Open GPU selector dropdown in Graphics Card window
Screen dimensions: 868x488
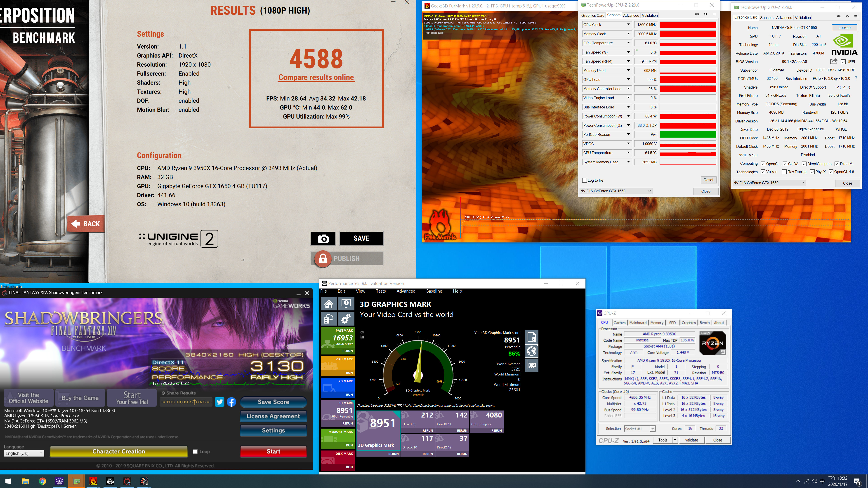tap(769, 183)
